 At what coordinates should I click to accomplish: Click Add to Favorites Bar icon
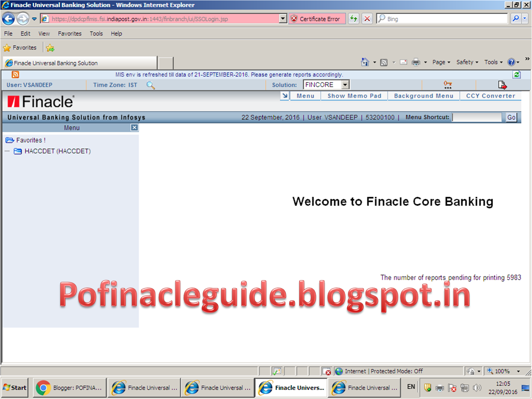tap(50, 48)
